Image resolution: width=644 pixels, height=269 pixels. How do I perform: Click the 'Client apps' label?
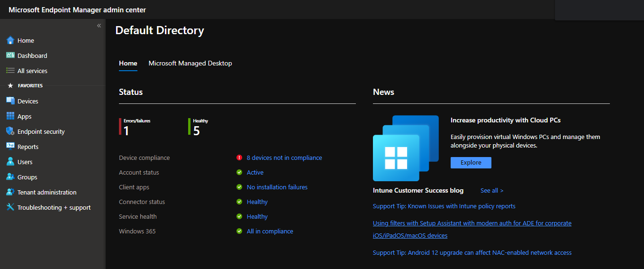point(134,187)
